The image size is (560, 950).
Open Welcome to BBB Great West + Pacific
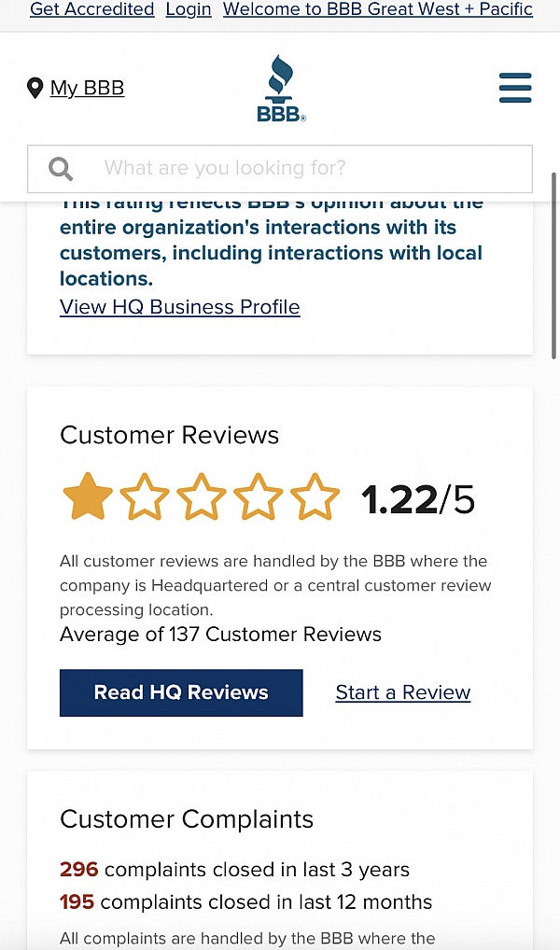pyautogui.click(x=378, y=9)
